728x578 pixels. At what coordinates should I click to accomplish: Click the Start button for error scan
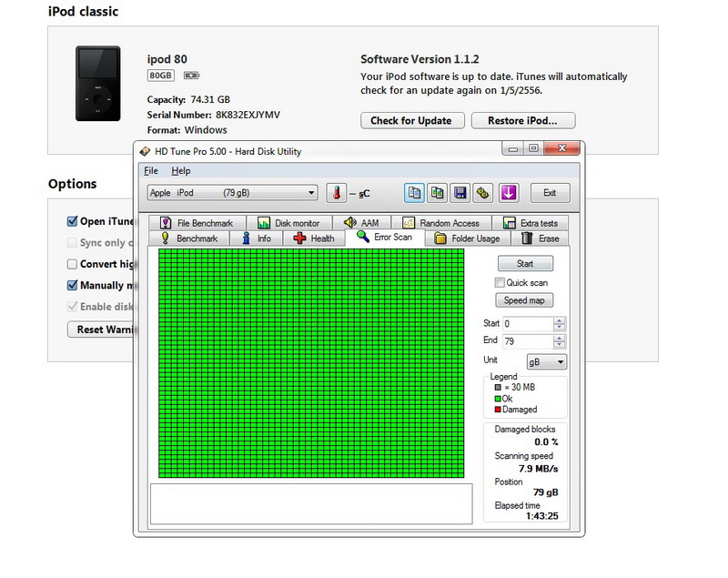click(x=525, y=264)
